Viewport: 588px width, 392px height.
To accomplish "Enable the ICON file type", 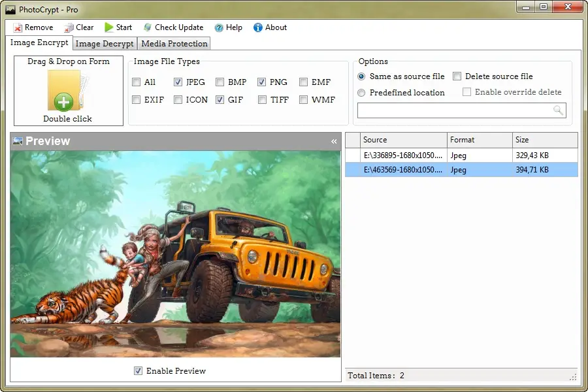I will 178,100.
